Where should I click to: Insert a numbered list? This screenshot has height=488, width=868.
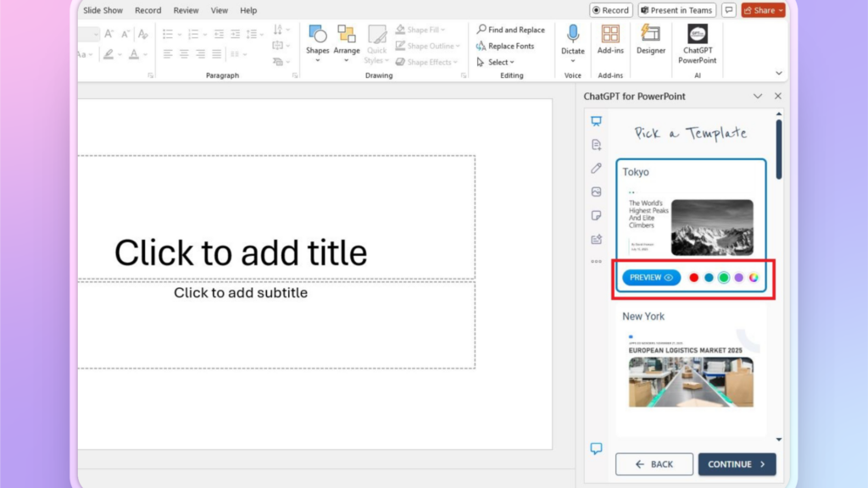point(193,34)
